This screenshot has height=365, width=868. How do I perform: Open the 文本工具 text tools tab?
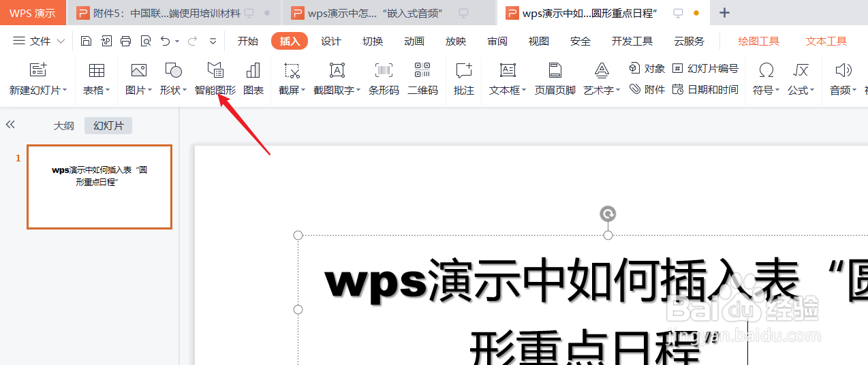[826, 41]
